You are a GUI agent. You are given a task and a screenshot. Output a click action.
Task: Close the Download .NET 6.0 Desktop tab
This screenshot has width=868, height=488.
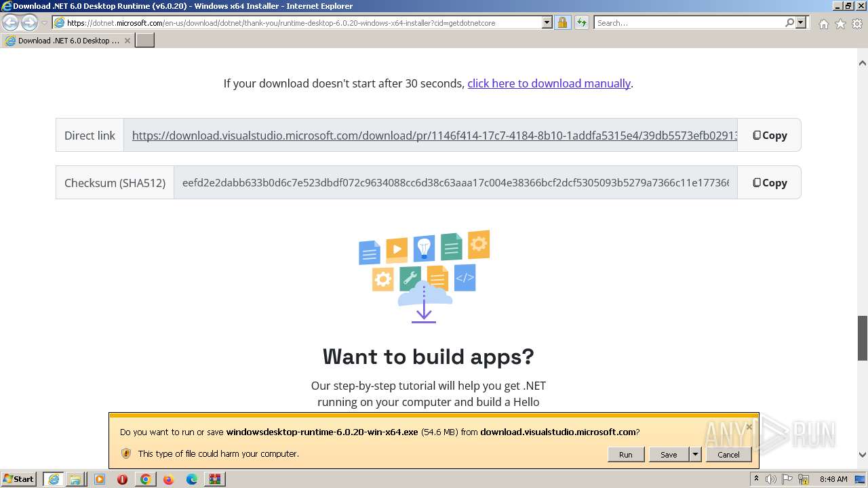127,41
